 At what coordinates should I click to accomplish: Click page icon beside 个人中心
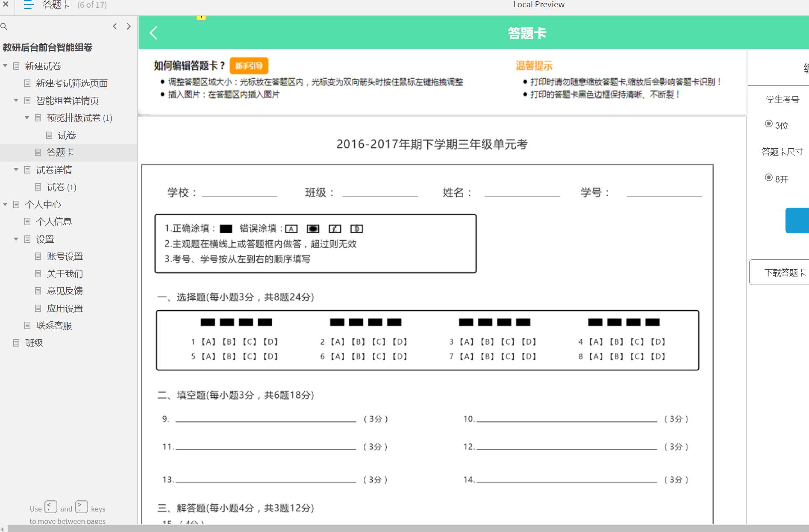tap(16, 204)
